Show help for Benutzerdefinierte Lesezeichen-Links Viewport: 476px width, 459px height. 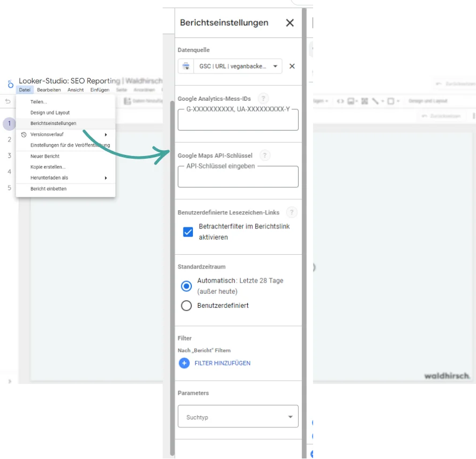coord(291,212)
